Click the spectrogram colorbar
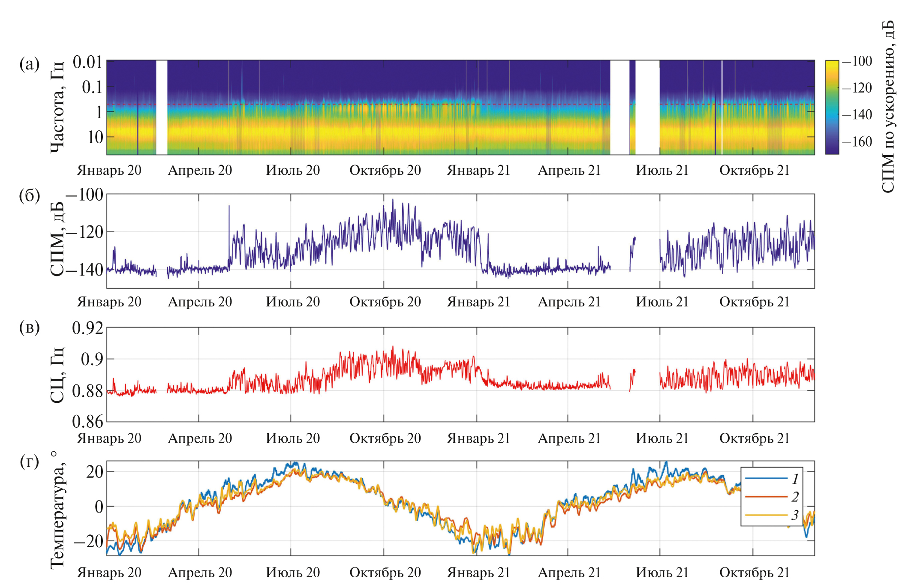 click(x=832, y=107)
